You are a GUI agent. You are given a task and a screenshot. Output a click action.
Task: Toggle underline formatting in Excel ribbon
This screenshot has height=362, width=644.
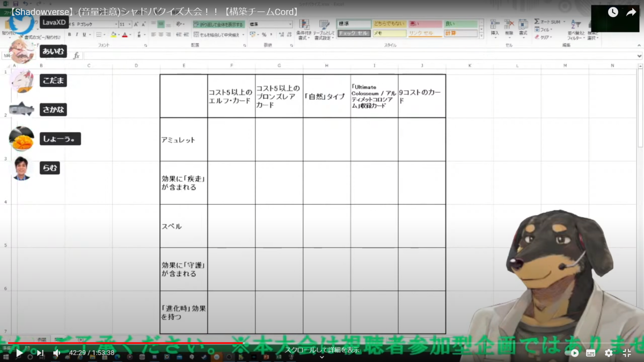pyautogui.click(x=84, y=35)
